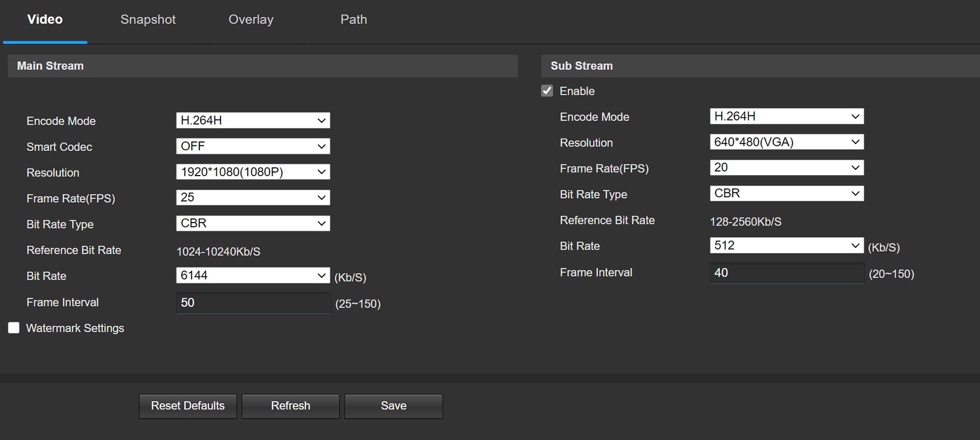This screenshot has height=440, width=980.
Task: Open Main Stream Resolution dropdown showing 1920*1080(1080P)
Action: 253,172
